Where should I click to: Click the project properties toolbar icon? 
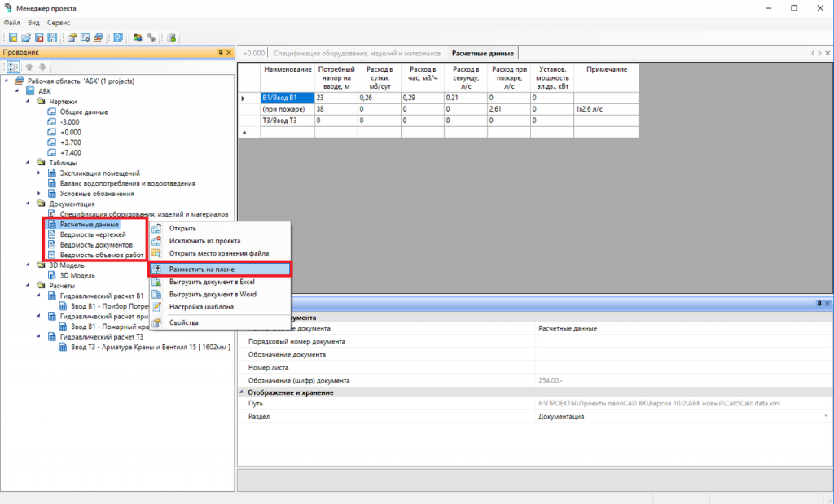72,37
